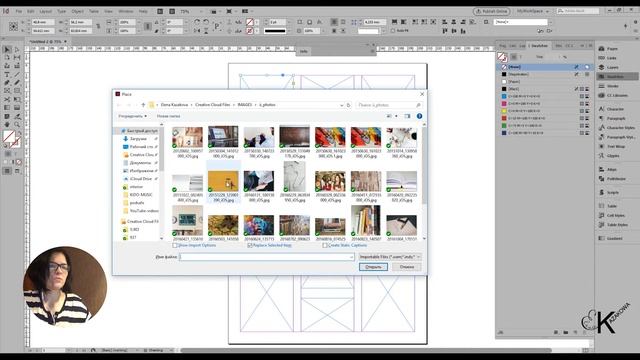Open the Pathfinder panel
640x360 pixels.
612,179
